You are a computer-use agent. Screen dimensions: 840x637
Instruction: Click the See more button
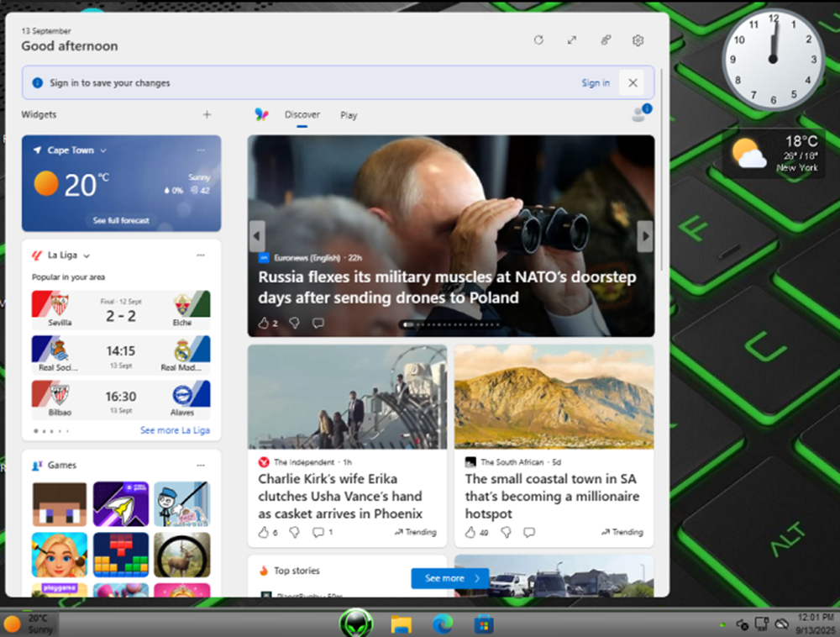click(450, 578)
